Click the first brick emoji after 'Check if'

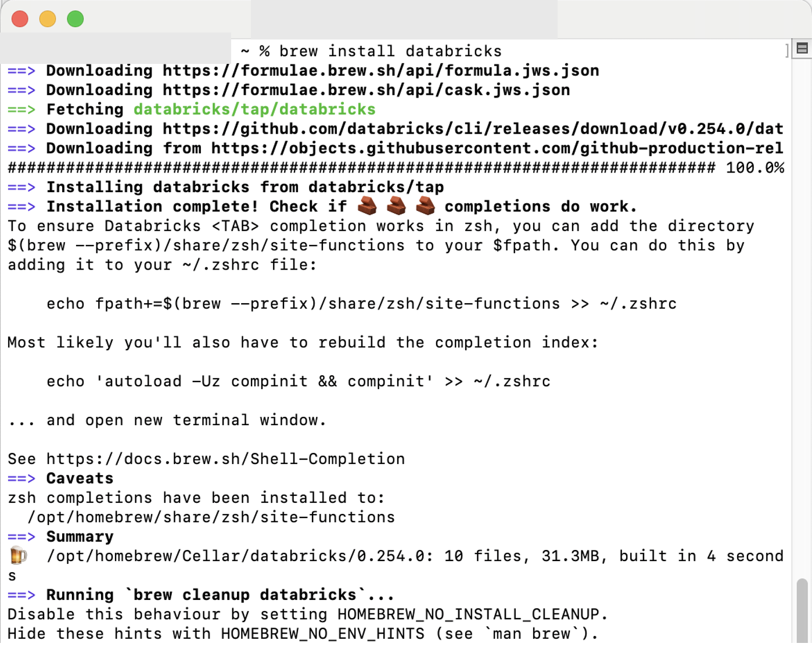[368, 206]
